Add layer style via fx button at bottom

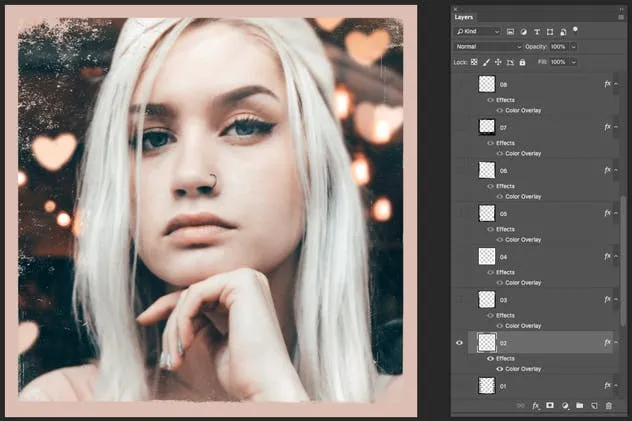click(x=536, y=406)
